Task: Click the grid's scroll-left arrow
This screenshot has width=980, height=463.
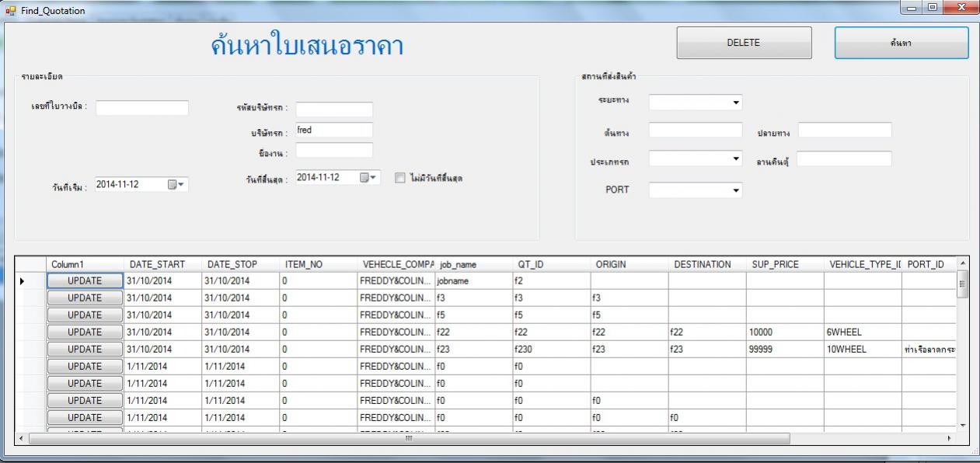Action: tap(21, 438)
